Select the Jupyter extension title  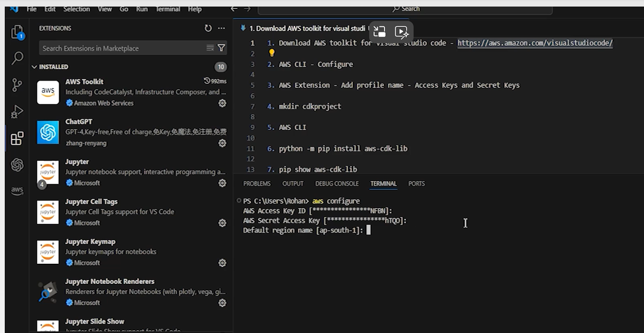coord(77,162)
